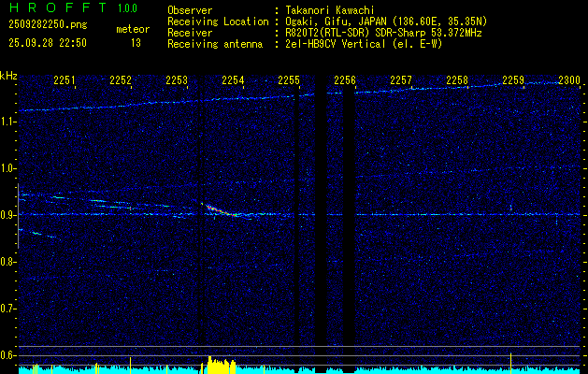The height and width of the screenshot is (374, 588).
Task: Click the date 25.09.28 22:50
Action: pyautogui.click(x=48, y=43)
